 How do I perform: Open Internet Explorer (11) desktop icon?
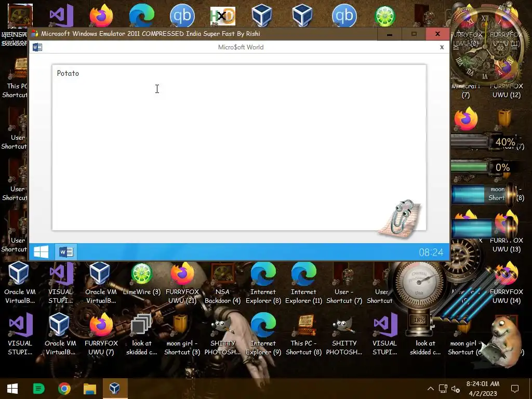[x=303, y=283]
